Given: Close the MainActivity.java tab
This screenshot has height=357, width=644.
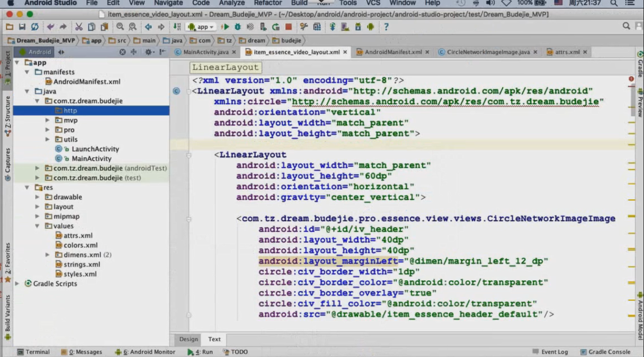Looking at the screenshot, I should (x=234, y=52).
